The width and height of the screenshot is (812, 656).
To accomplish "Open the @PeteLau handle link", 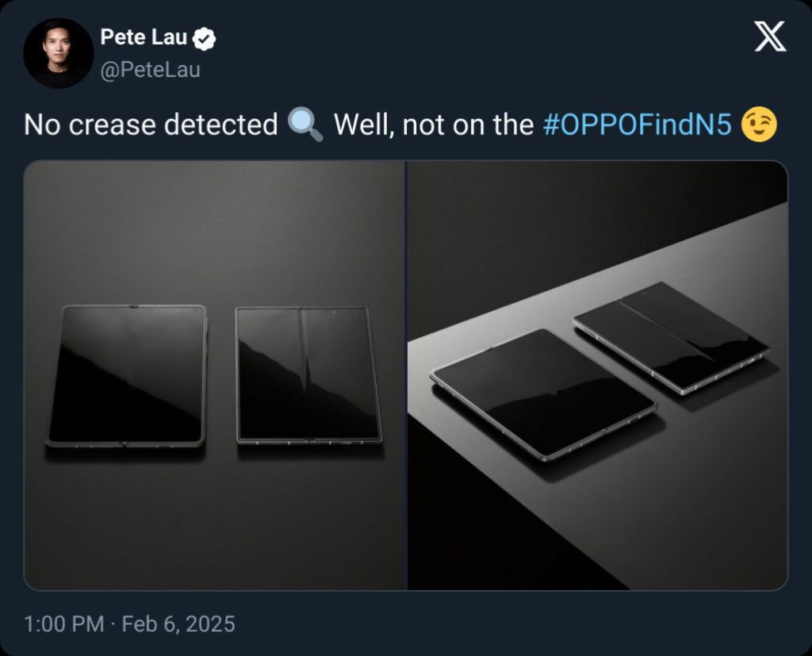I will pyautogui.click(x=150, y=70).
